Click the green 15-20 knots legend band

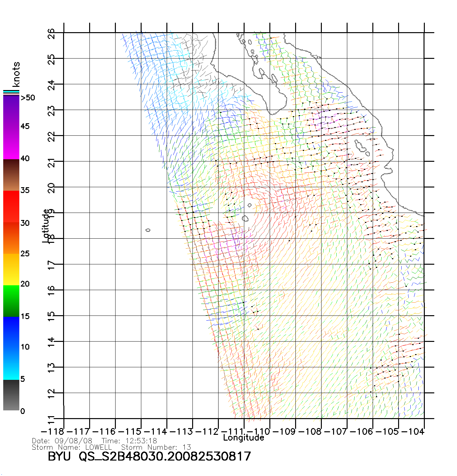coord(11,301)
